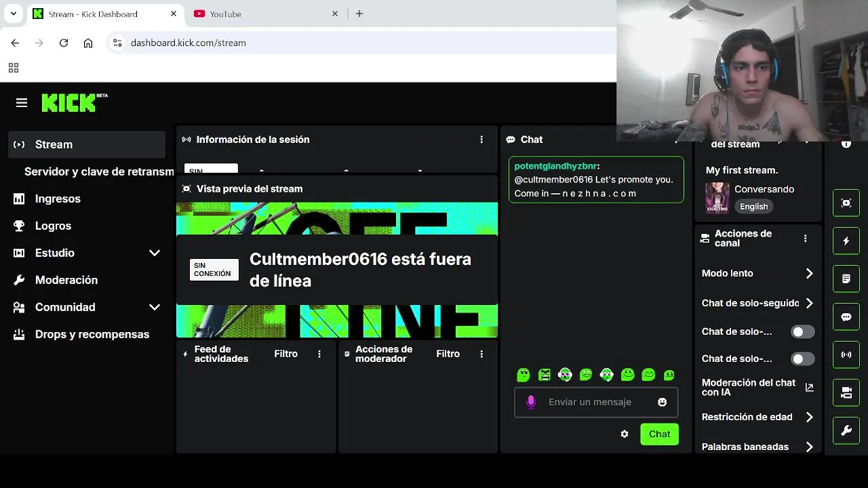
Task: Open chat settings gear icon
Action: click(x=625, y=434)
